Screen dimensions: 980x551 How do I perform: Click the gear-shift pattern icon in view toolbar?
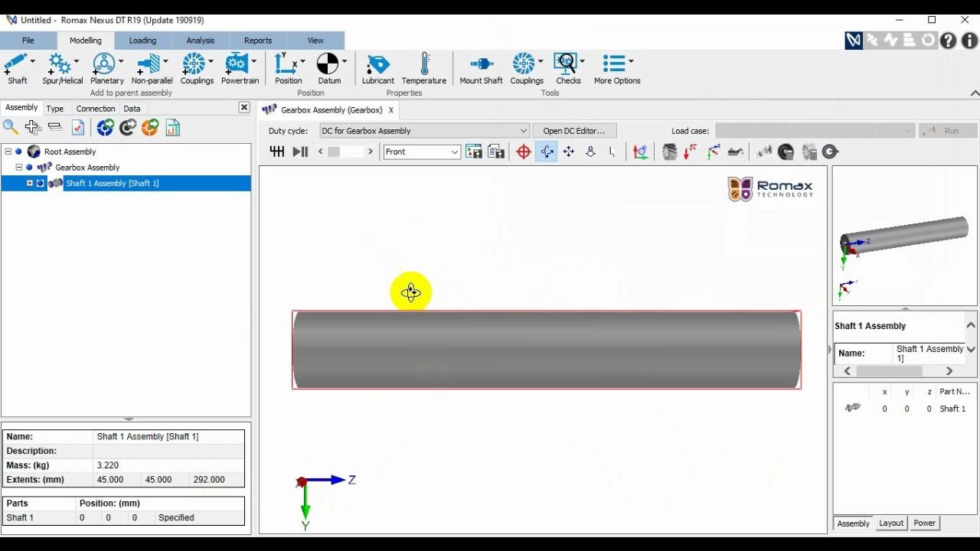pos(277,152)
